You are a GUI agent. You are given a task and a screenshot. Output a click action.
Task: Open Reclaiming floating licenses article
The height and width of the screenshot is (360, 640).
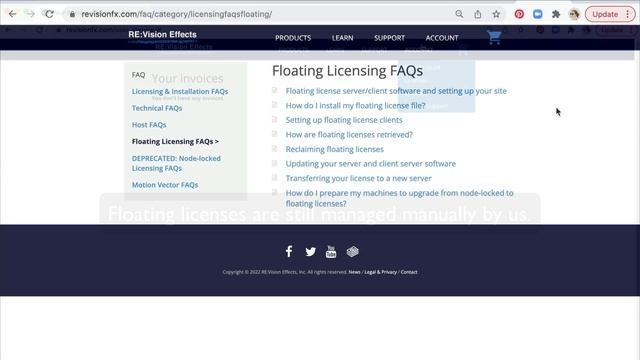pyautogui.click(x=335, y=149)
